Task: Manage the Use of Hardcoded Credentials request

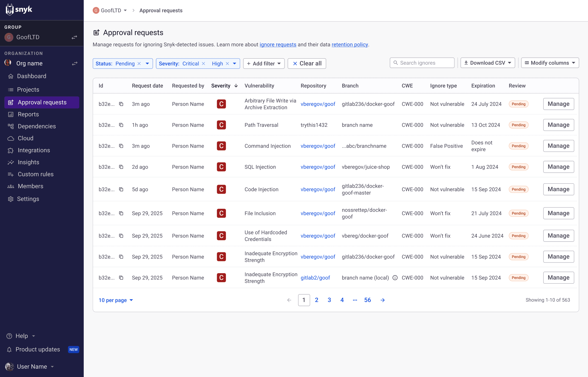Action: point(559,236)
